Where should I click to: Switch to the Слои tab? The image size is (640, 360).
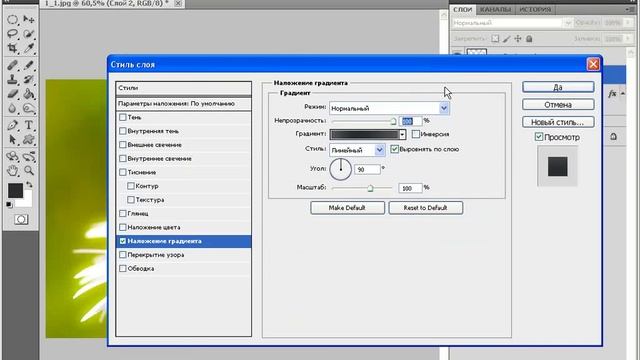click(x=462, y=9)
